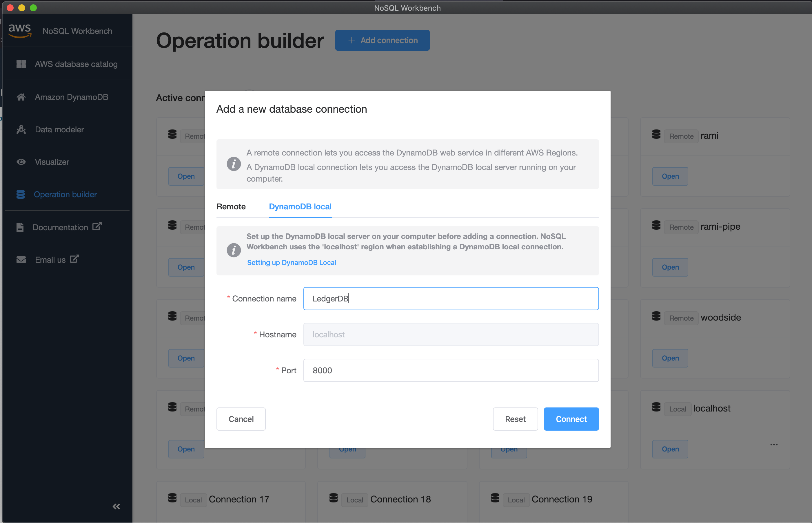812x523 pixels.
Task: Switch to the Remote tab
Action: 231,206
